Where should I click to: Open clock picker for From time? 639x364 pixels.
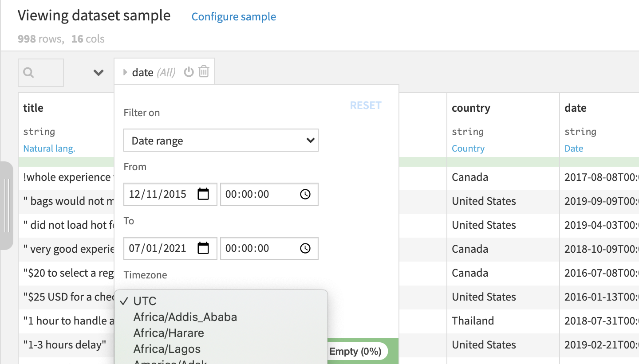(305, 194)
